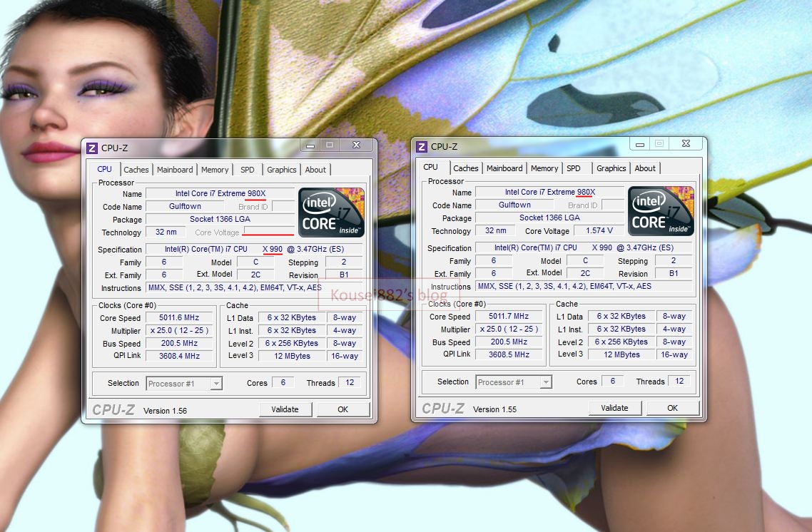The width and height of the screenshot is (812, 532).
Task: Click the CPU-Z app icon in left window title bar
Action: [x=91, y=148]
